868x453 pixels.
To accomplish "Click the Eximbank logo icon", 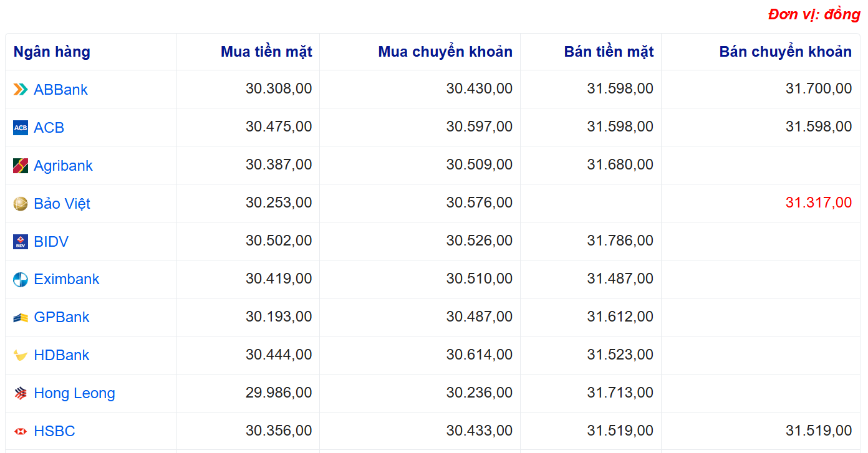I will point(21,280).
